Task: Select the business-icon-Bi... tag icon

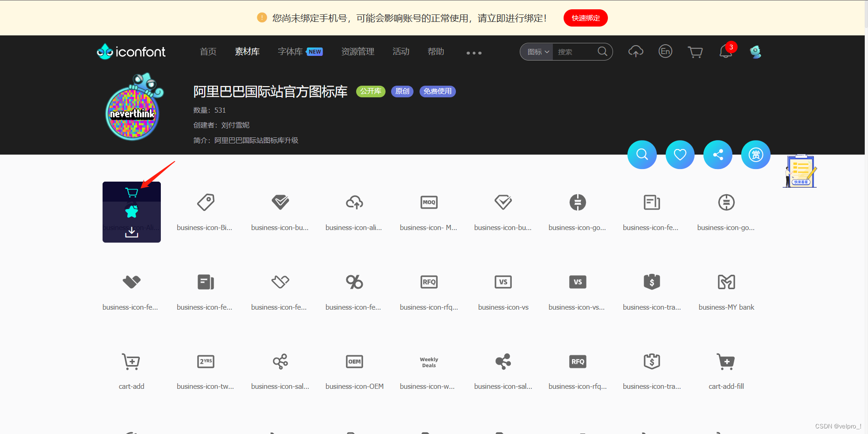Action: point(206,203)
